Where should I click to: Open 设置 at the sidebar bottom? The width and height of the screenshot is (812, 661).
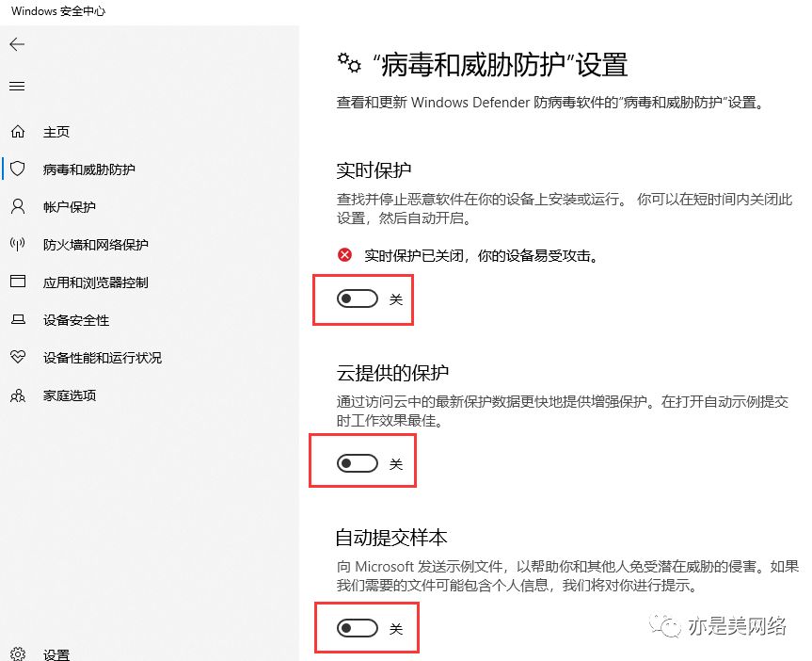click(x=56, y=654)
